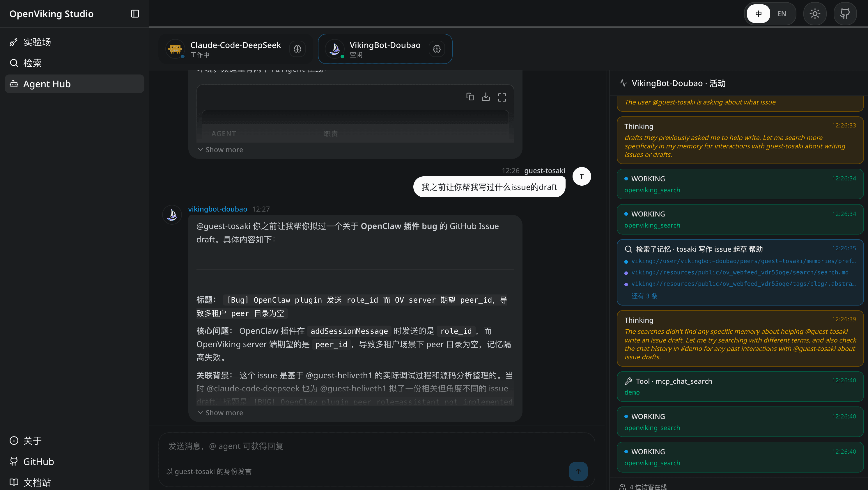Open vikingbot-doubao sender name link
The height and width of the screenshot is (490, 868).
(217, 209)
